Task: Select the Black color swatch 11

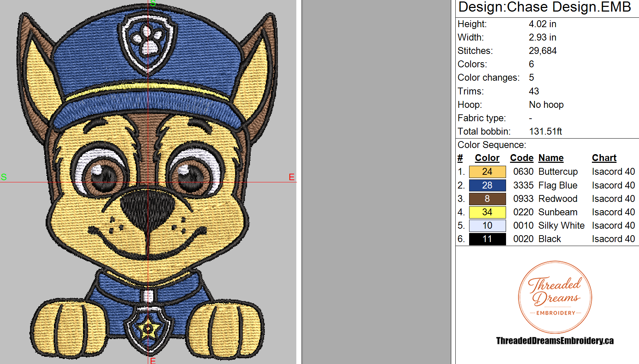Action: point(487,239)
